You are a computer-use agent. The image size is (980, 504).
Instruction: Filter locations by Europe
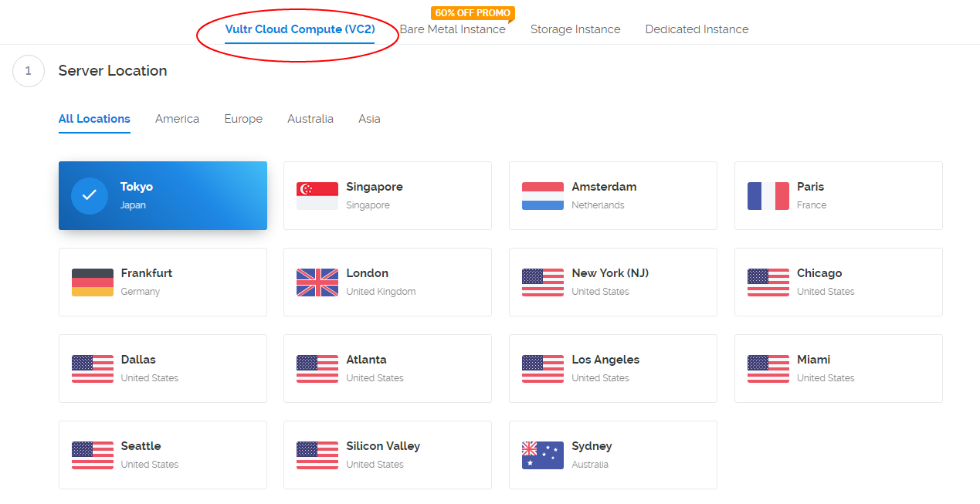point(243,119)
